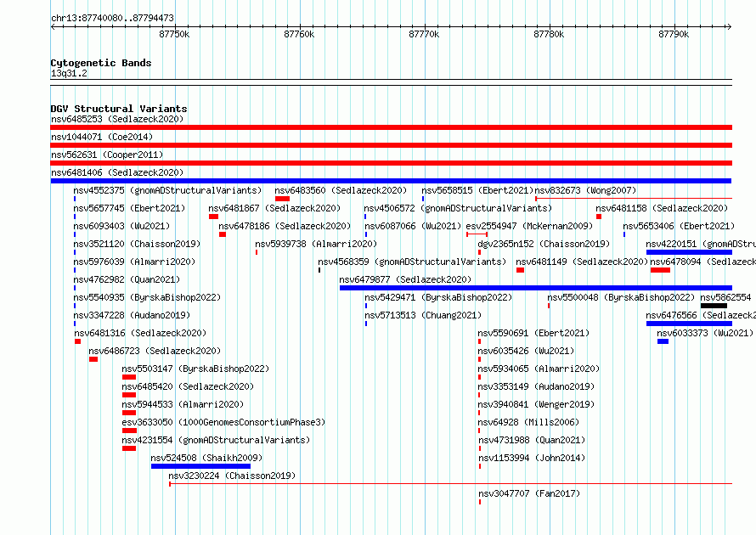
Task: Click the long blue bar under nsv6479877
Action: pyautogui.click(x=536, y=288)
